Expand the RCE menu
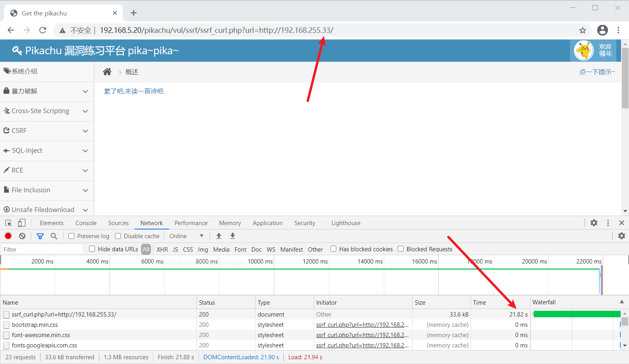The image size is (629, 364). pyautogui.click(x=47, y=171)
